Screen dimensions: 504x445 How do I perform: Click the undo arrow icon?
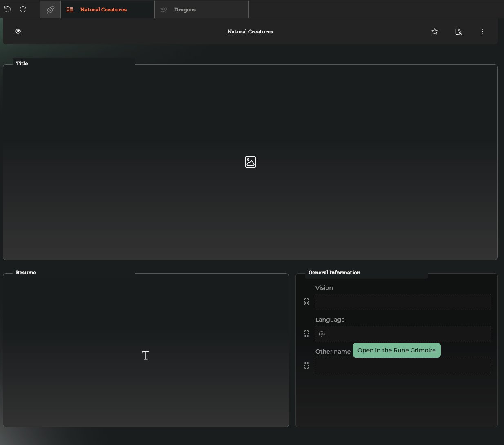7,9
